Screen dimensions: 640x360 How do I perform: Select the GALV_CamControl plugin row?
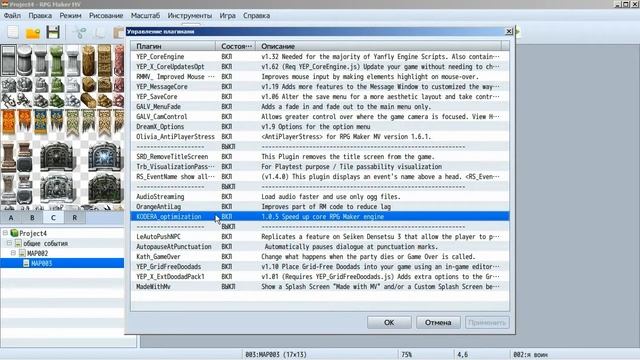[320, 116]
